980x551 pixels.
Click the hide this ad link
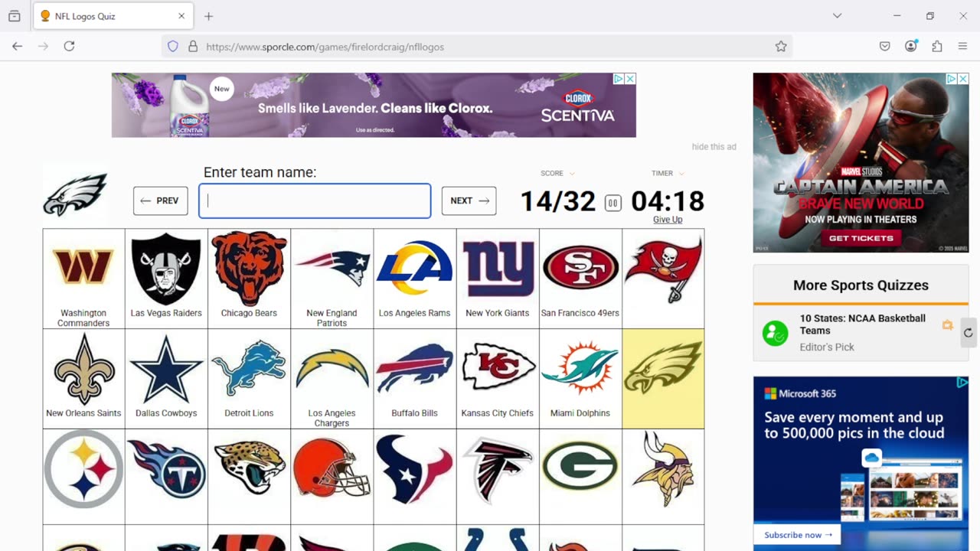coord(714,147)
